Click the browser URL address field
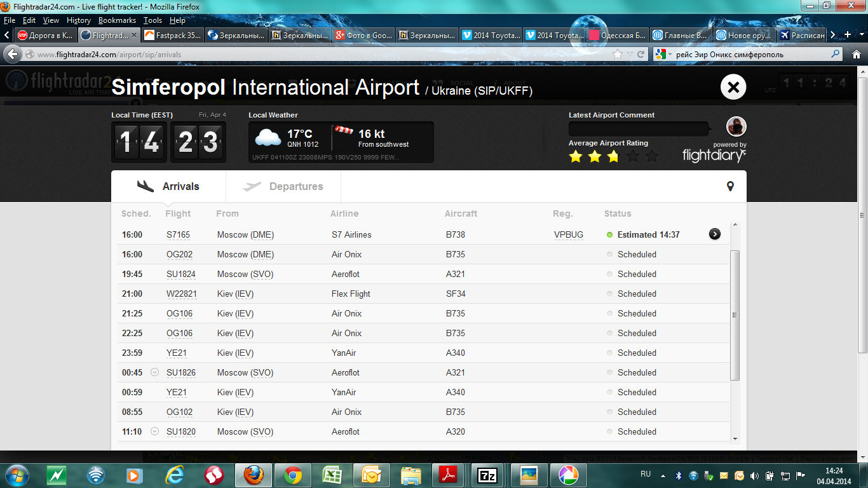868x488 pixels. tap(318, 55)
